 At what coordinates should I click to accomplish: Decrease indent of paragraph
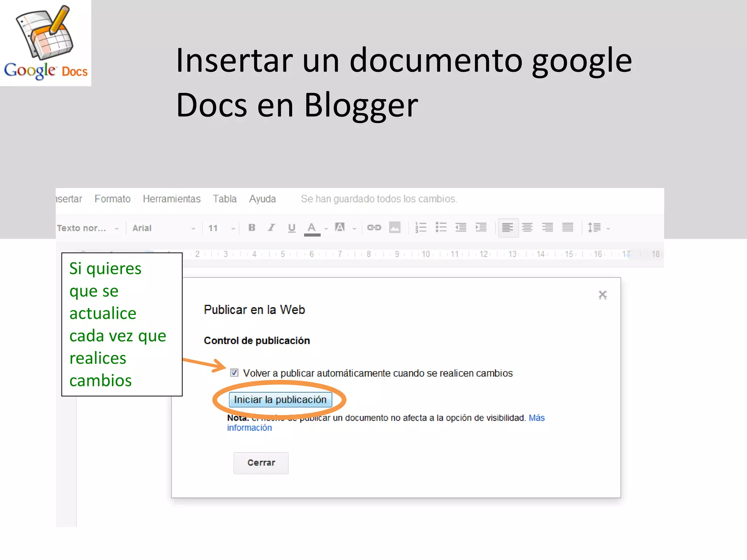pyautogui.click(x=461, y=227)
